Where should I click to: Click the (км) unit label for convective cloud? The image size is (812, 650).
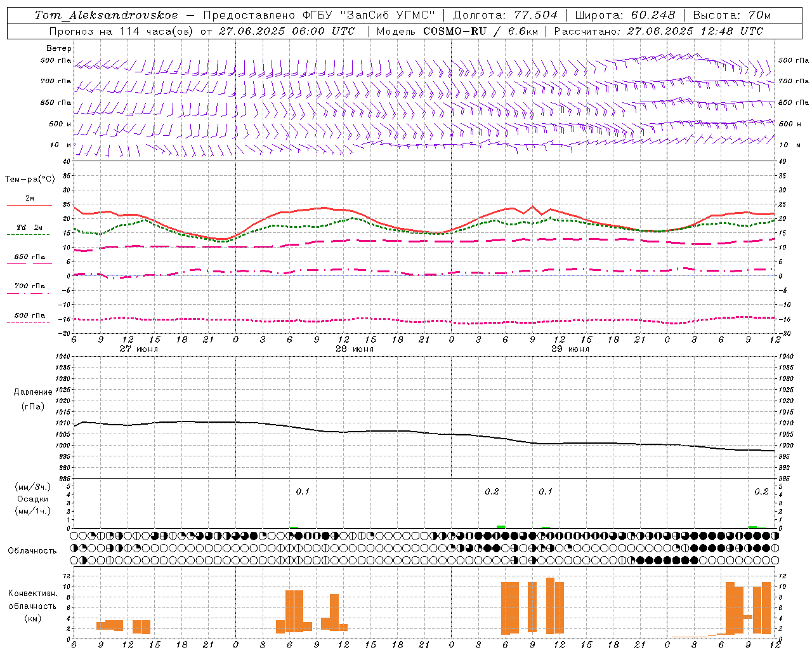point(32,618)
